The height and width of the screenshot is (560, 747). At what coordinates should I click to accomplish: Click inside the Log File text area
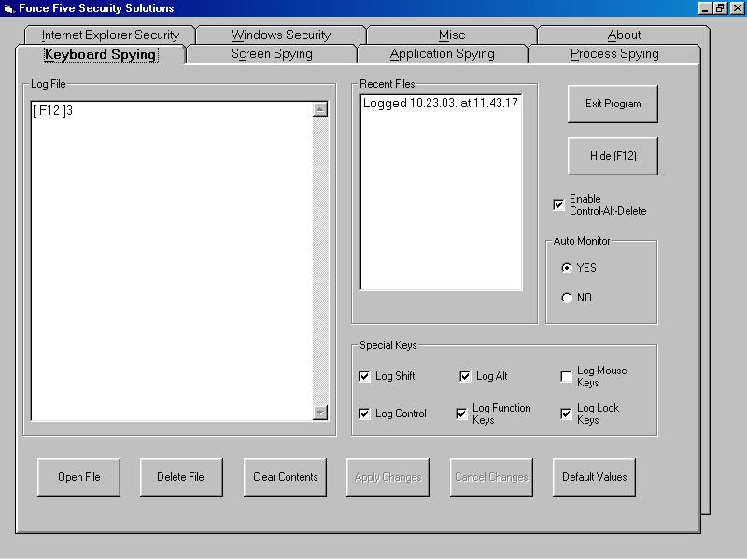tap(171, 261)
